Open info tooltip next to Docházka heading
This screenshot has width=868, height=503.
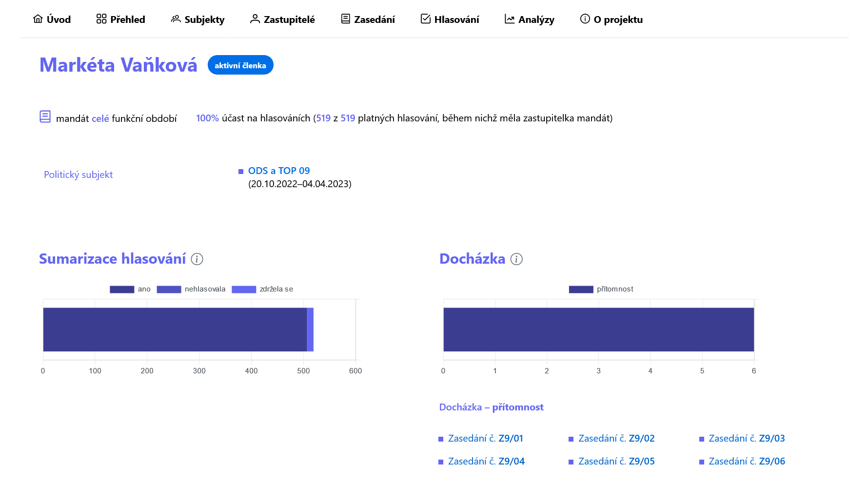516,259
